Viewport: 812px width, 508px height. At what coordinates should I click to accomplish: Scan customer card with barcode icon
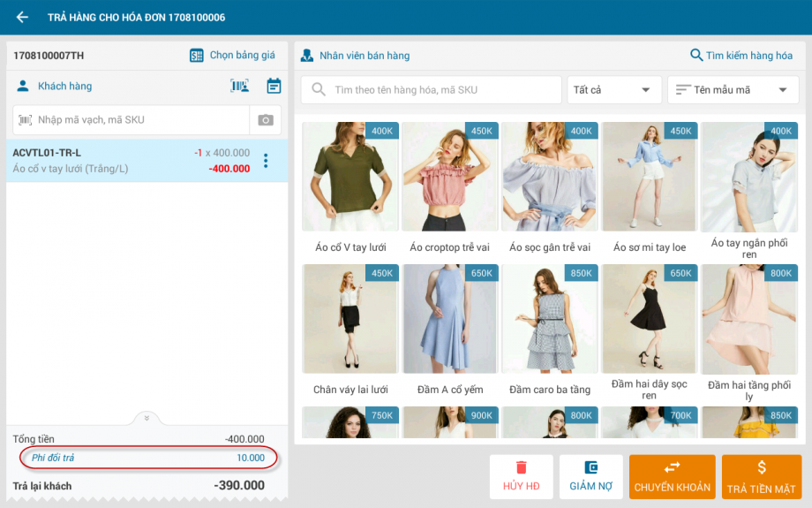[239, 86]
